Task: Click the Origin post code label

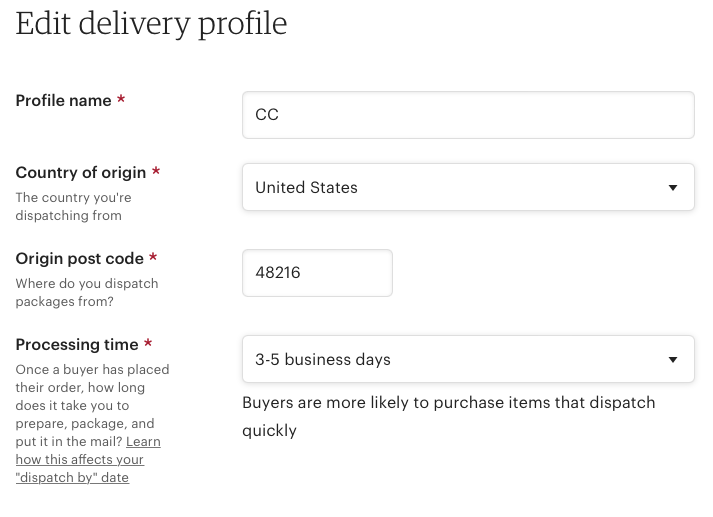Action: click(80, 259)
